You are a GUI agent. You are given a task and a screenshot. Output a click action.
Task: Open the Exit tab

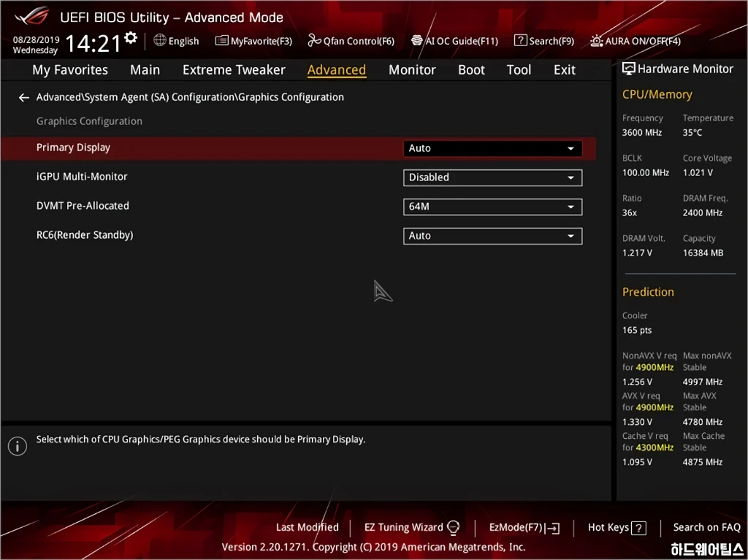(x=565, y=70)
